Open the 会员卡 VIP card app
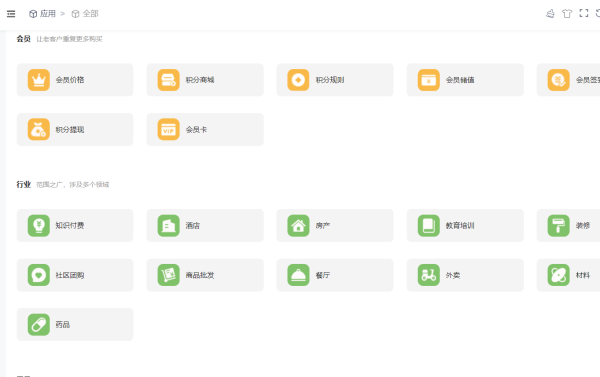Screen dimensions: 600x377 205,129
